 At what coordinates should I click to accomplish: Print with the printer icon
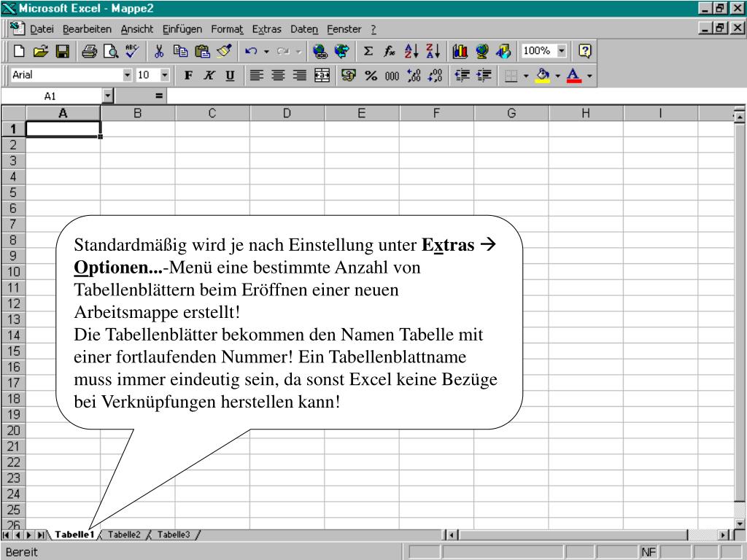click(x=89, y=51)
